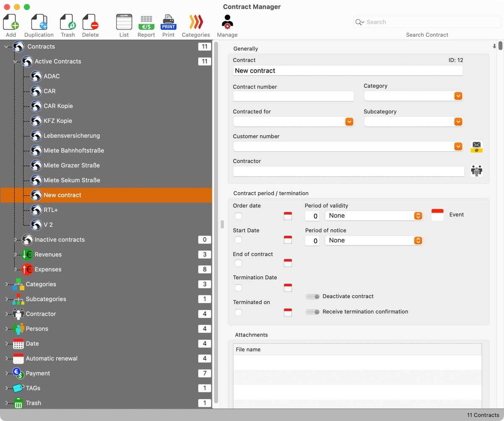
Task: Open the Period of notice unit dropdown
Action: [x=374, y=240]
